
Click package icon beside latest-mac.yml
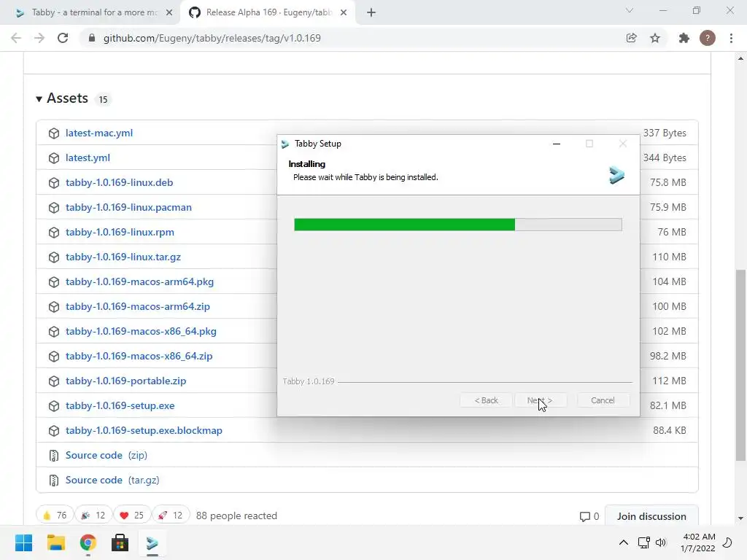pyautogui.click(x=54, y=133)
